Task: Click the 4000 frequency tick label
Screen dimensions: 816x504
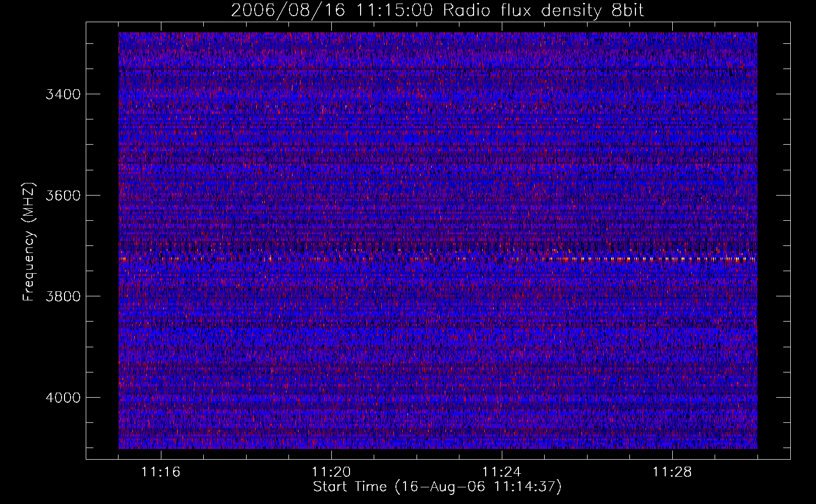Action: pos(63,398)
